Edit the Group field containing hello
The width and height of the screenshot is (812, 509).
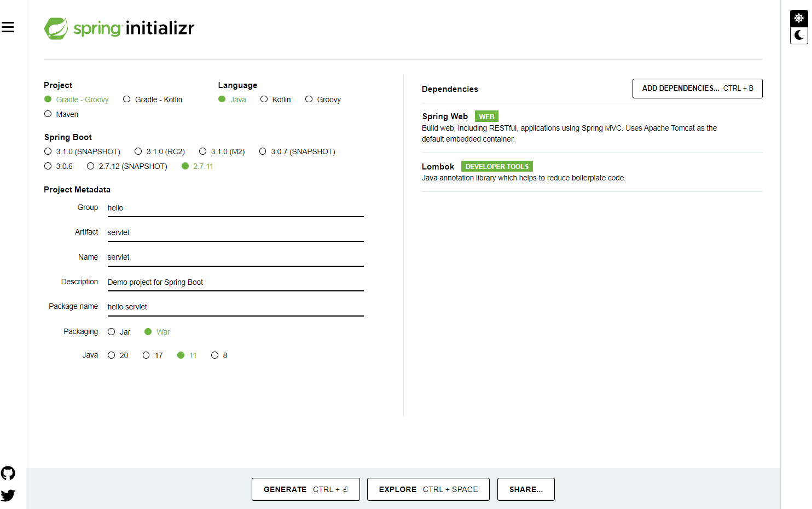[x=235, y=208]
